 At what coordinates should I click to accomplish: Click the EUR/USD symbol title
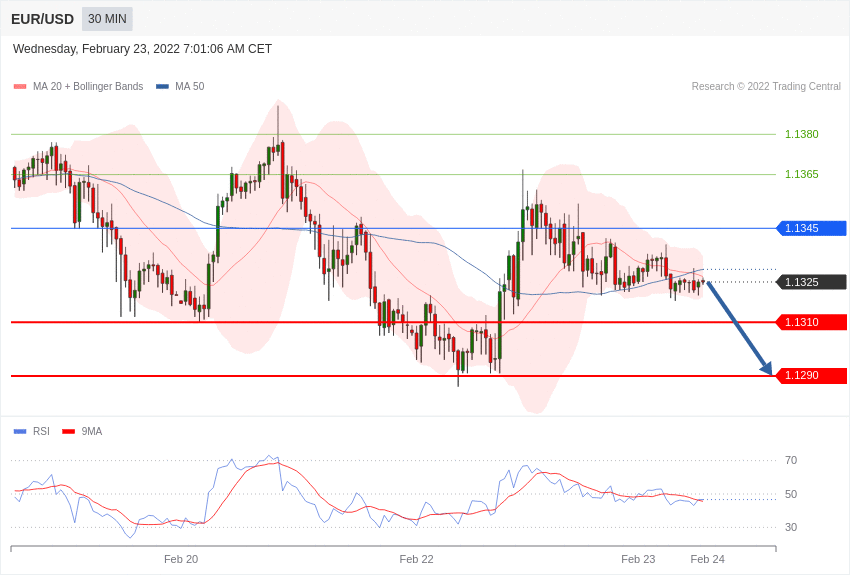coord(42,19)
